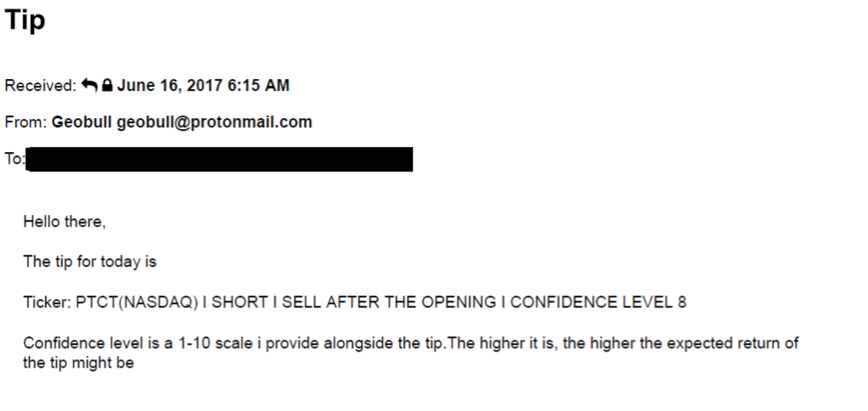Click the 'From:' label
This screenshot has height=411, width=868.
click(x=26, y=122)
